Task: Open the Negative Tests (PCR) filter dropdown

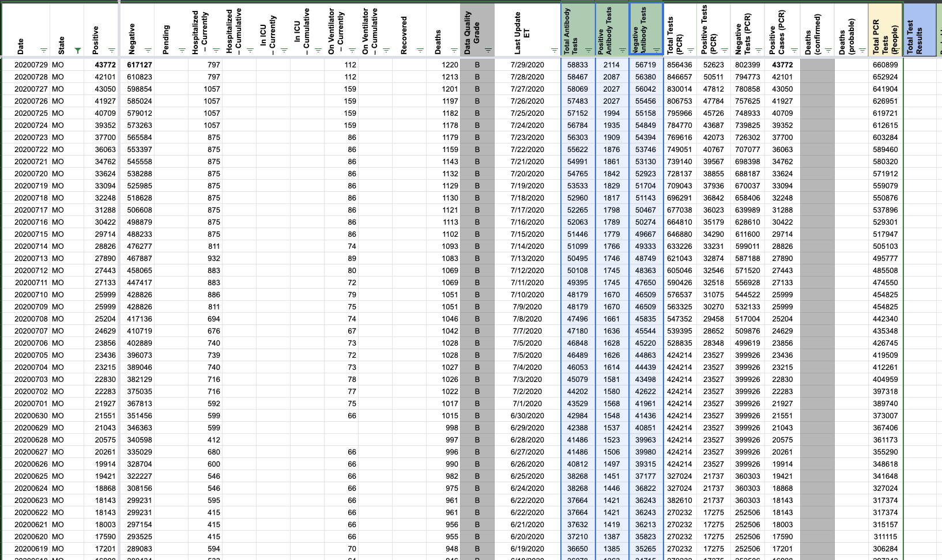Action: 758,51
